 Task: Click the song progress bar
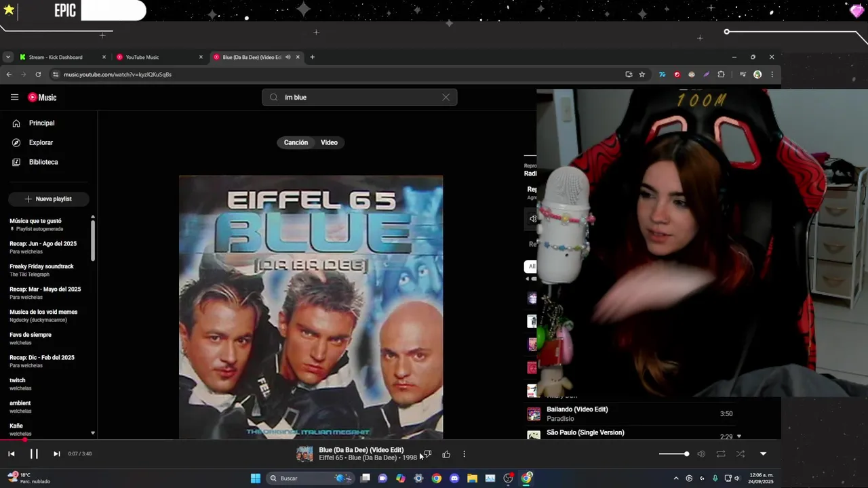(x=391, y=440)
